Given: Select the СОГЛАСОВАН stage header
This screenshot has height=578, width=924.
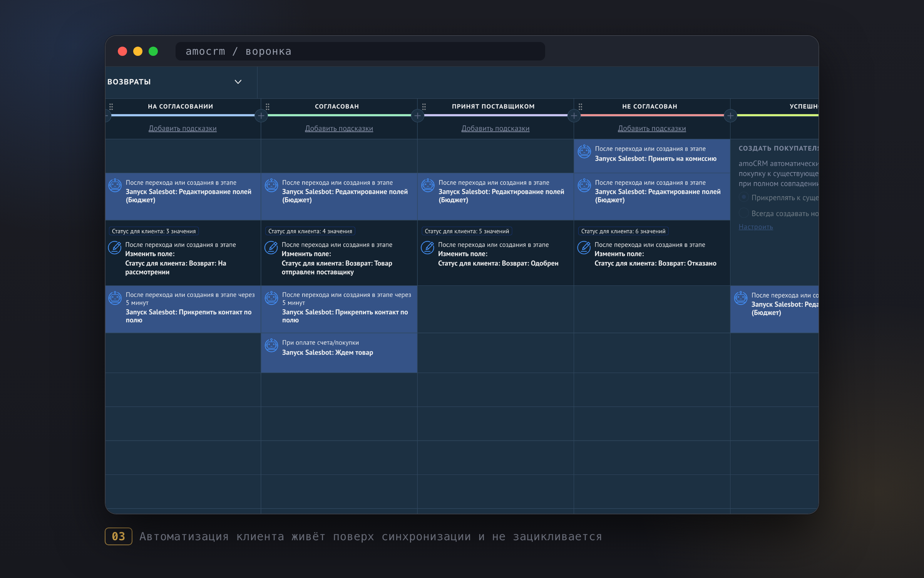Looking at the screenshot, I should [337, 106].
